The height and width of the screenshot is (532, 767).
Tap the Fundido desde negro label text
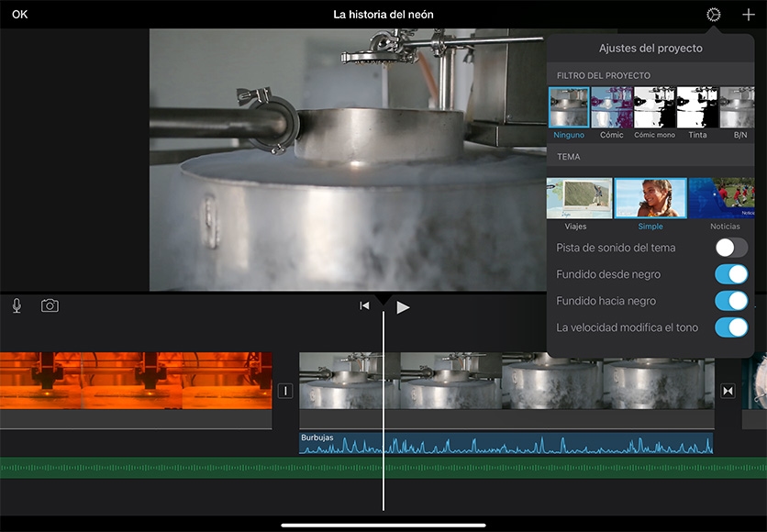[608, 274]
